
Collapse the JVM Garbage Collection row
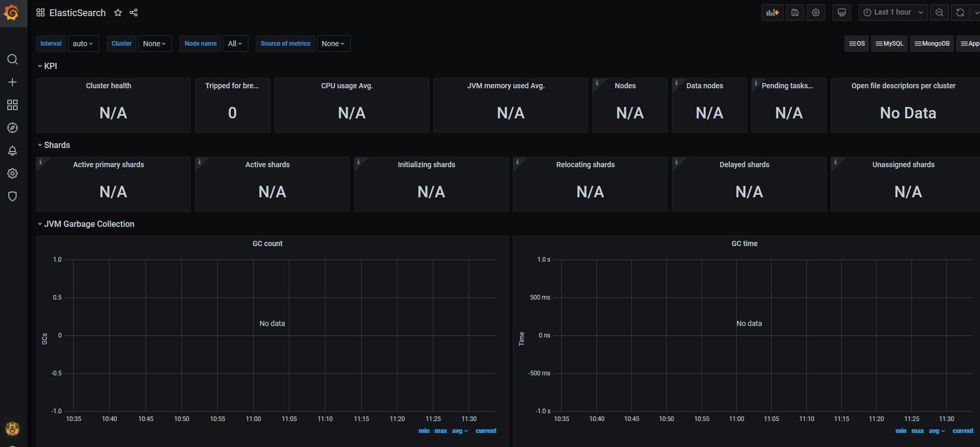(89, 224)
